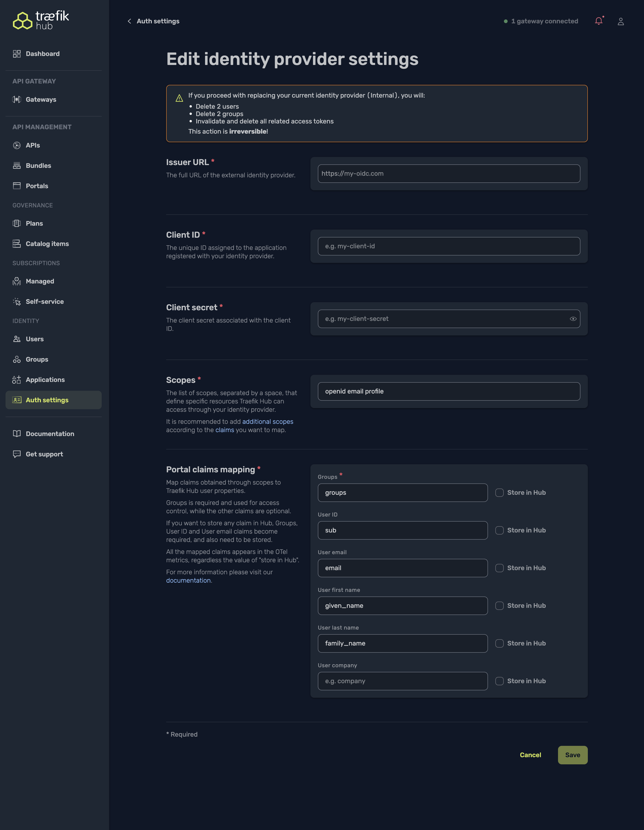Click the notification bell icon
The image size is (644, 830).
coord(598,21)
